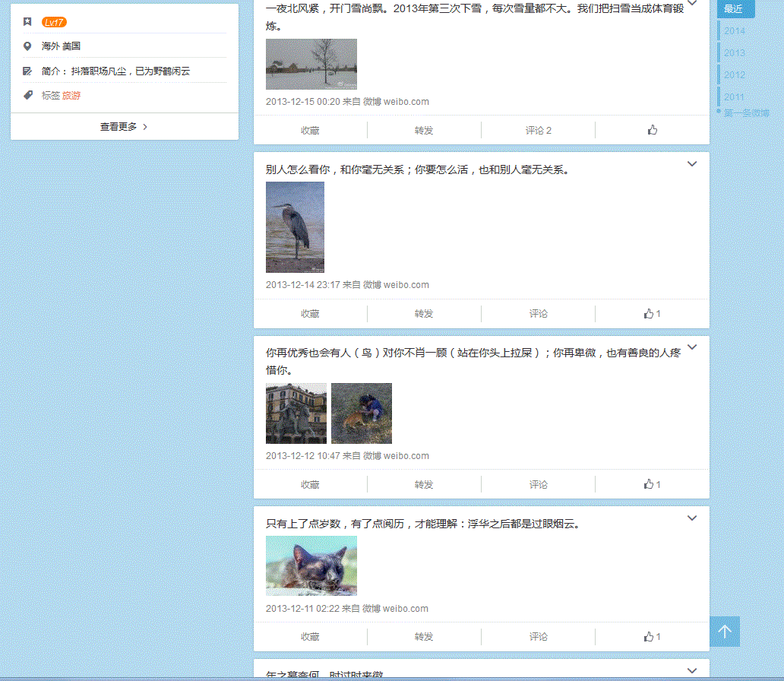The height and width of the screenshot is (681, 784).
Task: Jump to 2013 in timeline
Action: click(735, 53)
